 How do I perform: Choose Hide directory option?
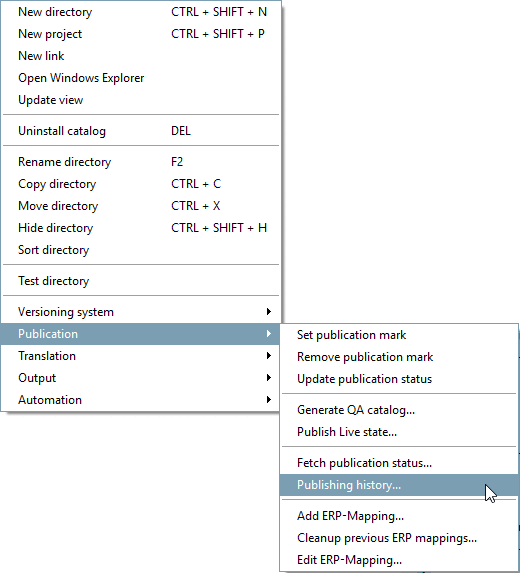click(141, 228)
